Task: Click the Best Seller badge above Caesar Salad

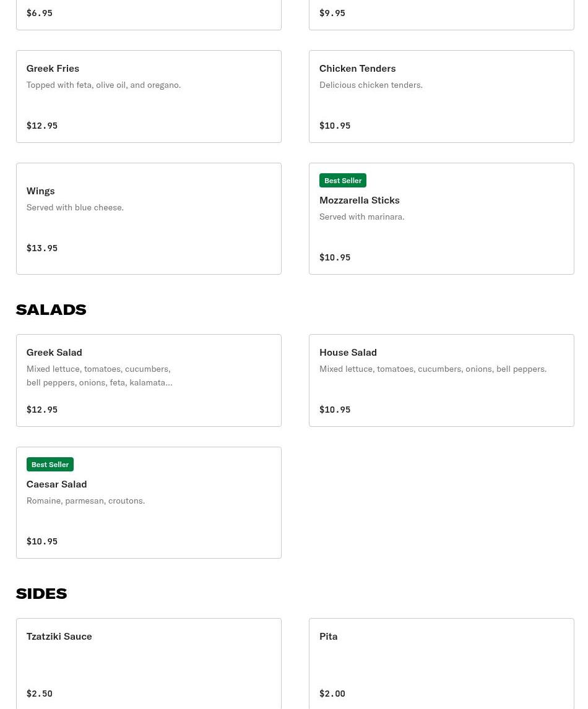Action: pyautogui.click(x=50, y=465)
